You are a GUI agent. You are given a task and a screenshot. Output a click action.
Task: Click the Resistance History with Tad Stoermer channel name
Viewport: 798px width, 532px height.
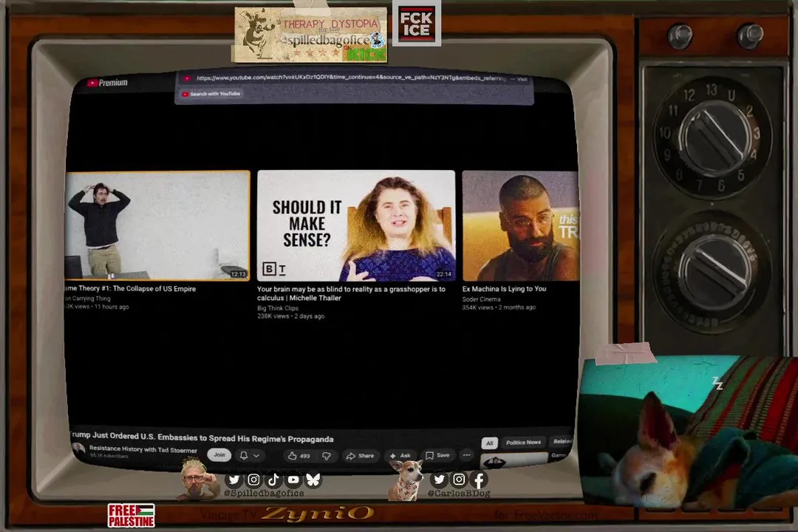tap(143, 449)
